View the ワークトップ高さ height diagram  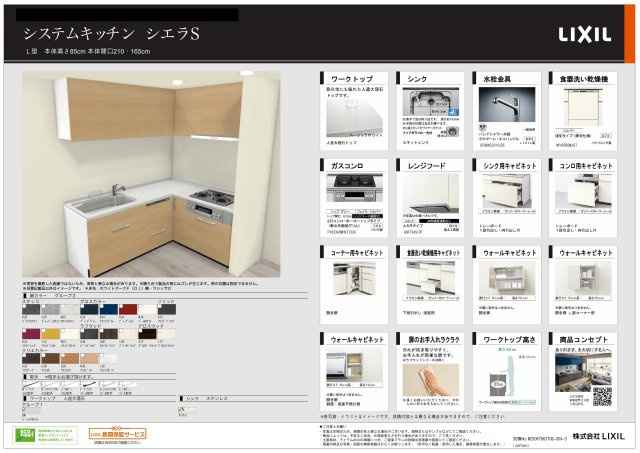(x=507, y=376)
